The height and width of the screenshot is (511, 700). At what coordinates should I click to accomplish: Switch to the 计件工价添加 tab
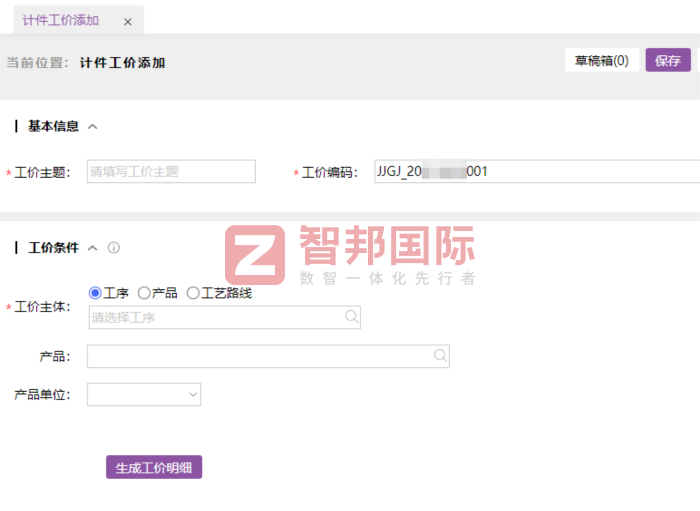tap(61, 21)
